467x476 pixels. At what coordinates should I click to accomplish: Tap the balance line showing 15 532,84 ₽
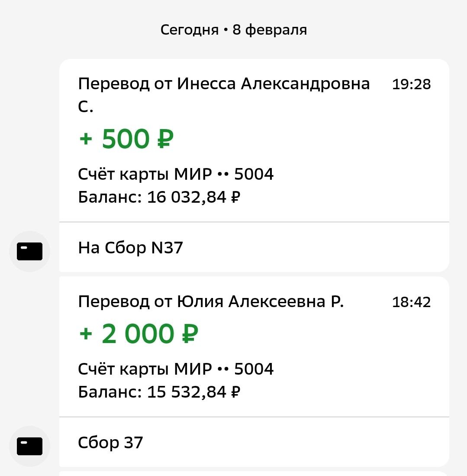pos(159,392)
